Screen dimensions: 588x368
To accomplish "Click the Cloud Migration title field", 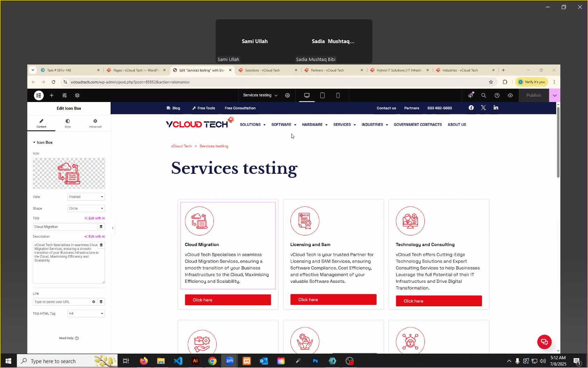I will click(65, 227).
